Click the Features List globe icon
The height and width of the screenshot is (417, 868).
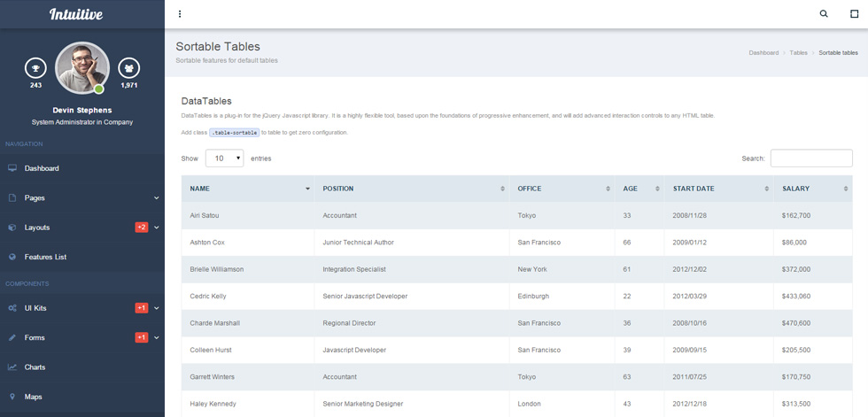tap(12, 257)
